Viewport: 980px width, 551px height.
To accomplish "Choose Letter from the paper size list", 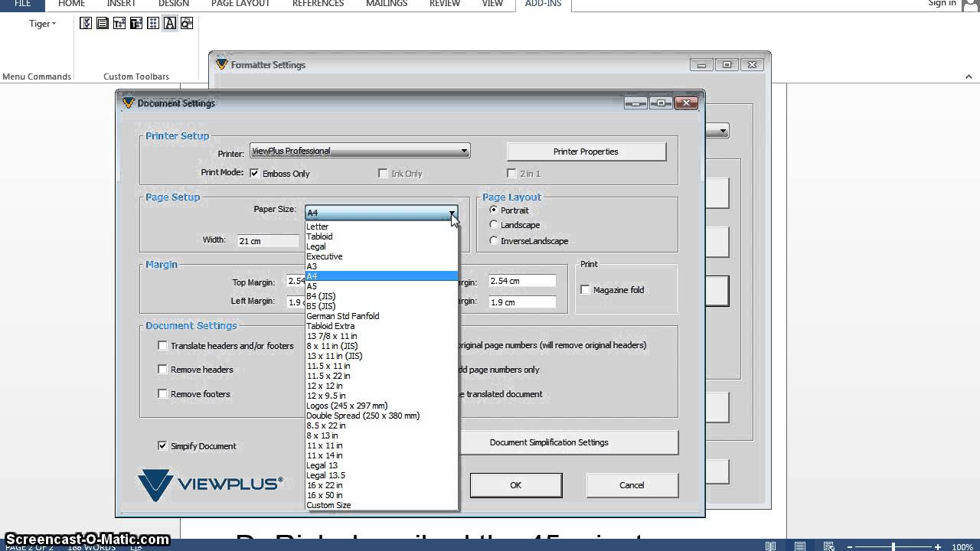I will [x=381, y=227].
